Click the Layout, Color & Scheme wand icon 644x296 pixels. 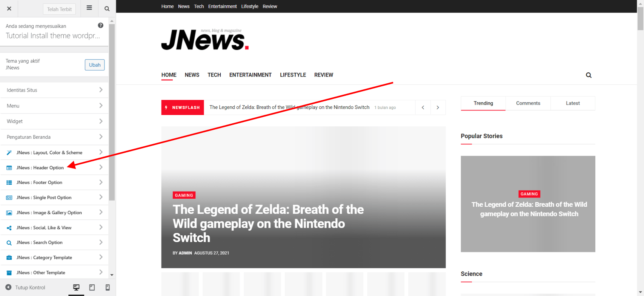pos(9,153)
